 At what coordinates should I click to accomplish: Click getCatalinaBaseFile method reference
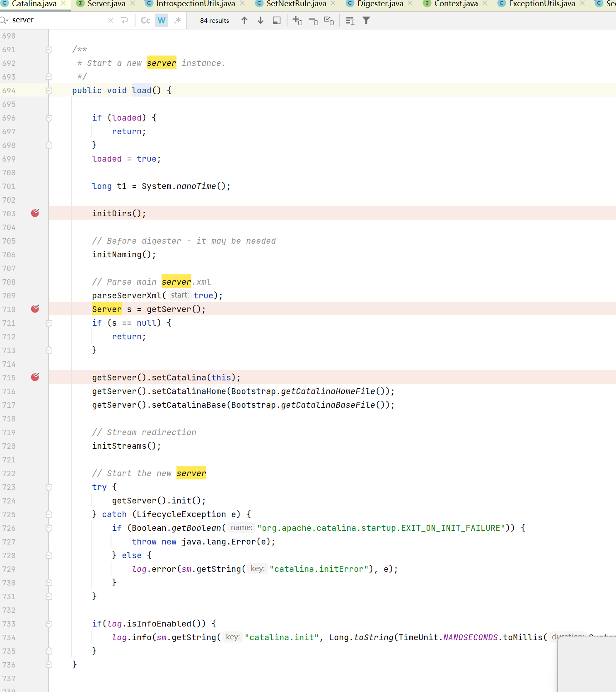328,405
